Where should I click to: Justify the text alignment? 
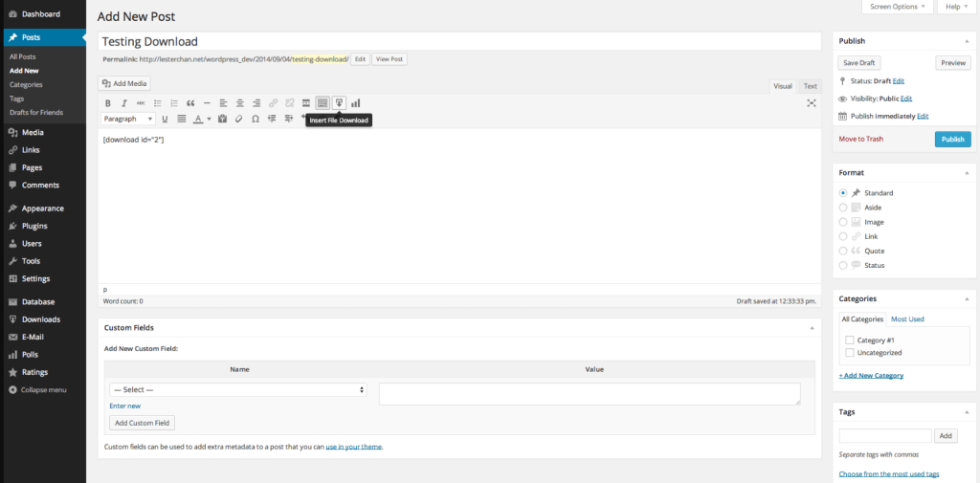[181, 119]
